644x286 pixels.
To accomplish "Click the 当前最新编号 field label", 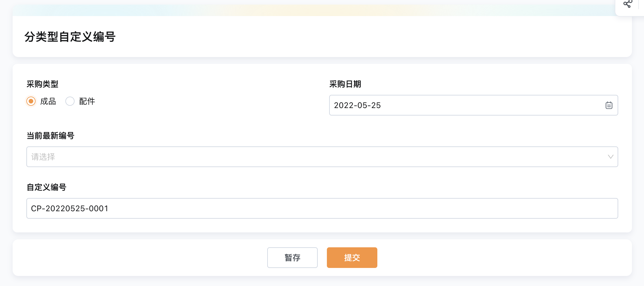I will pyautogui.click(x=50, y=136).
